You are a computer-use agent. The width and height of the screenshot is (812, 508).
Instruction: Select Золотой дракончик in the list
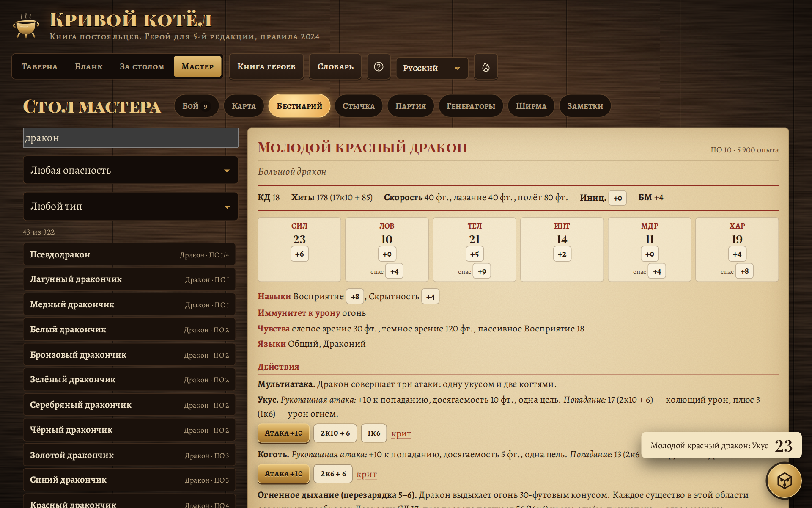coord(129,455)
